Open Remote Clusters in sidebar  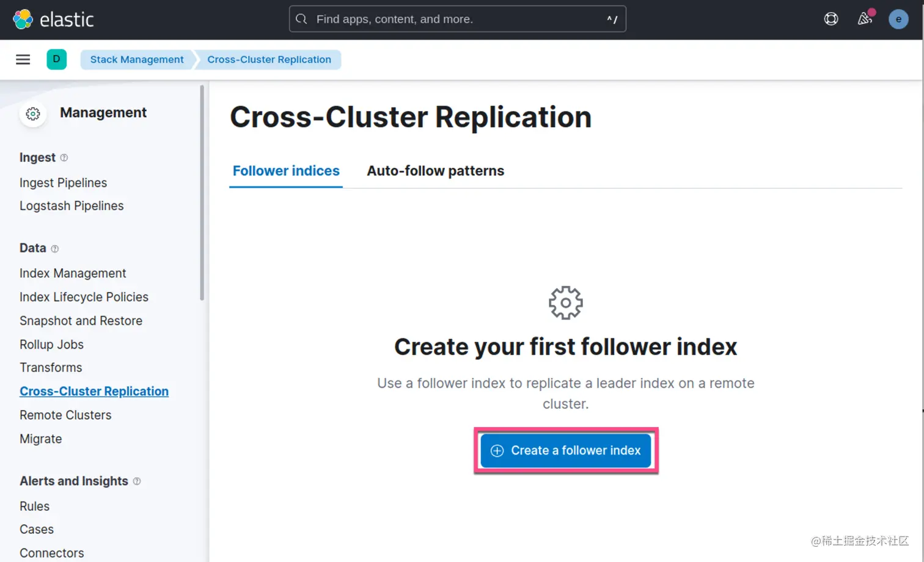pyautogui.click(x=65, y=415)
